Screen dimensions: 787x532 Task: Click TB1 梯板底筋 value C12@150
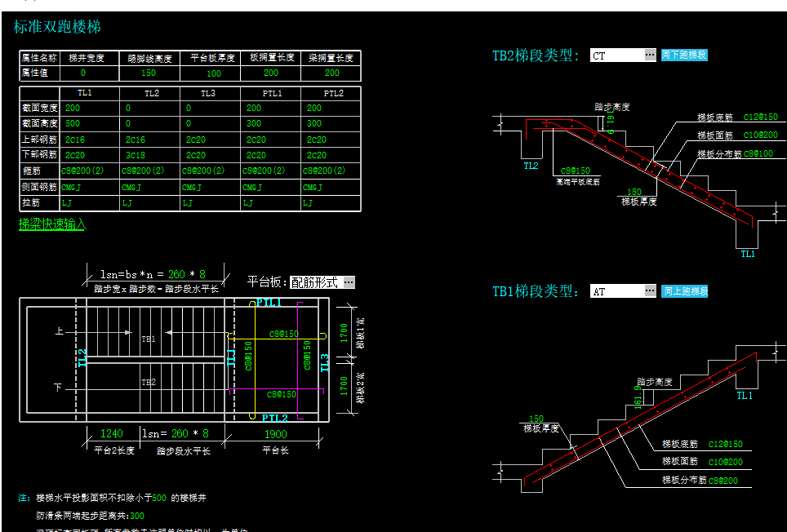click(725, 444)
